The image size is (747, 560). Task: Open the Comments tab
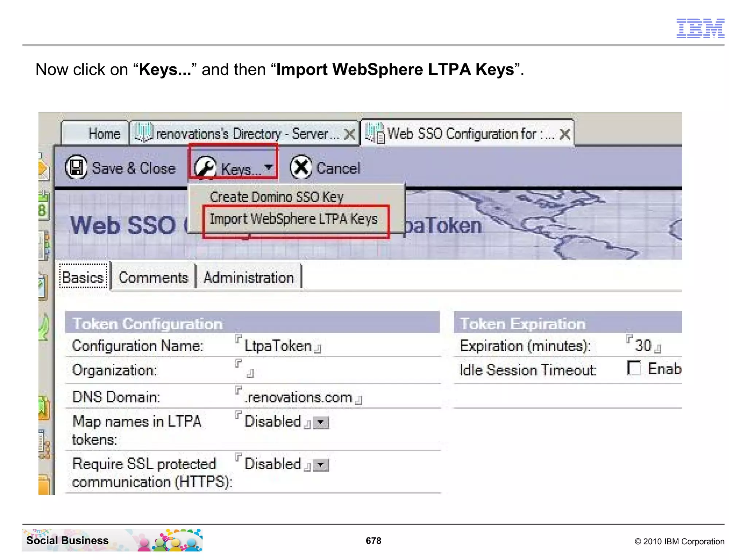pos(153,277)
